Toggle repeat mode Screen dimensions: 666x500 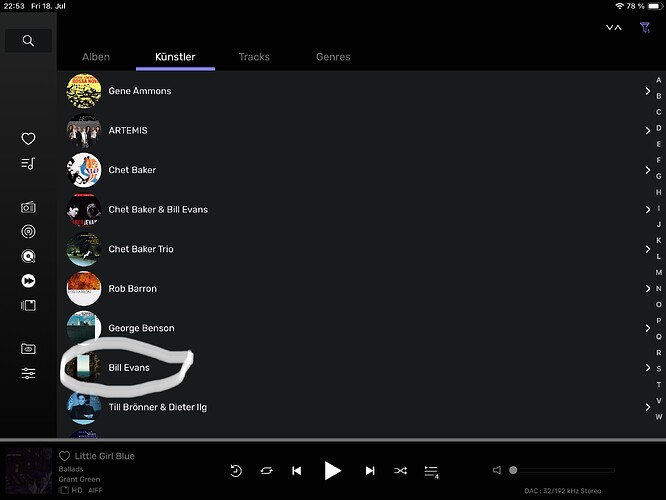266,471
